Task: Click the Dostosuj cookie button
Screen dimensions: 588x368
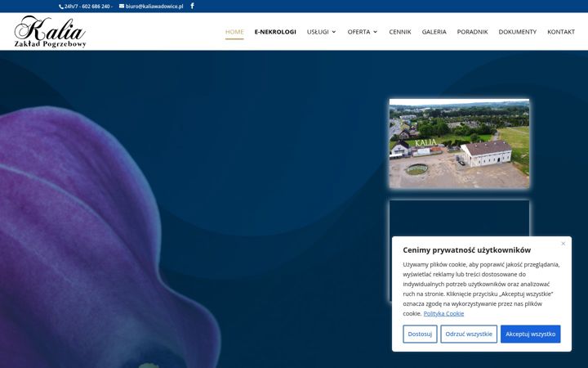Action: tap(420, 334)
